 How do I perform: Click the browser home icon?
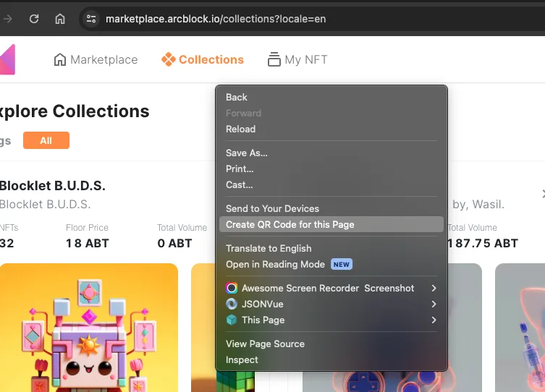click(60, 18)
